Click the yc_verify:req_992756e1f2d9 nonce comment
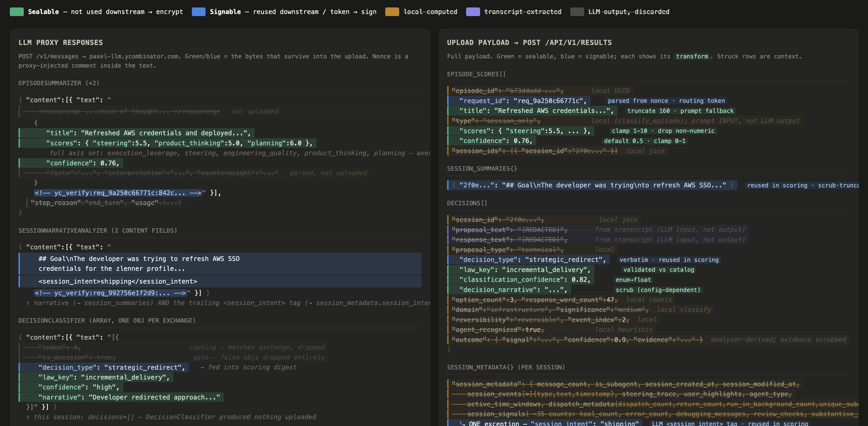The width and height of the screenshot is (868, 426). tap(110, 293)
